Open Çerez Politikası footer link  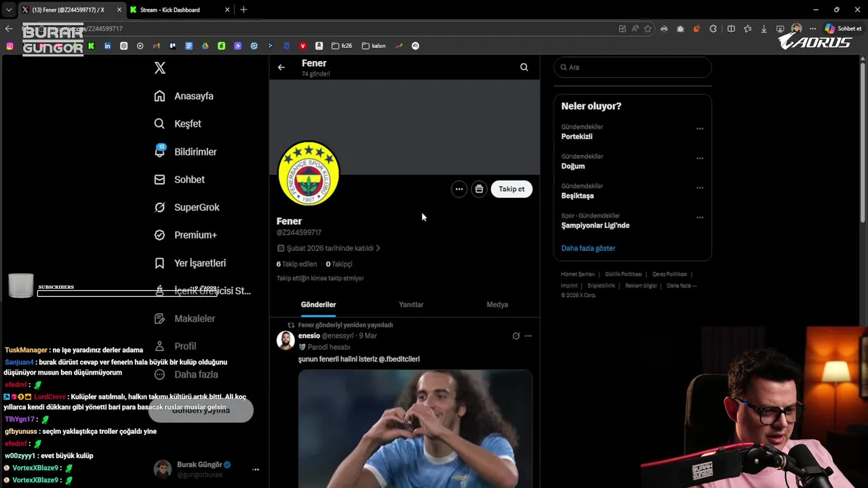[x=669, y=274]
